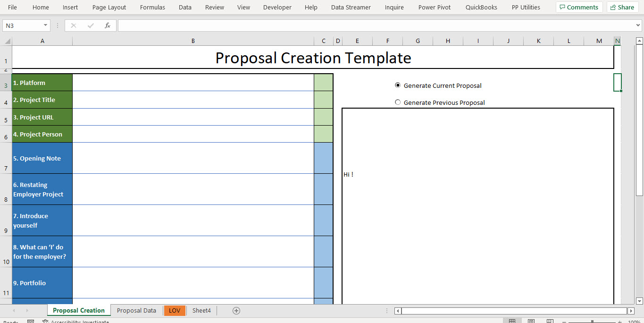
Task: Click the Insert Function fx icon
Action: click(x=108, y=25)
